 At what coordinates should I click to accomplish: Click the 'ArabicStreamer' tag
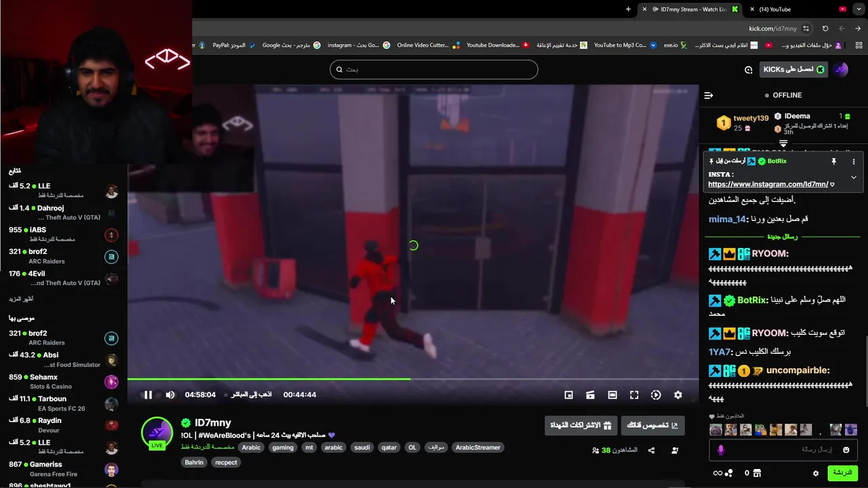point(478,447)
